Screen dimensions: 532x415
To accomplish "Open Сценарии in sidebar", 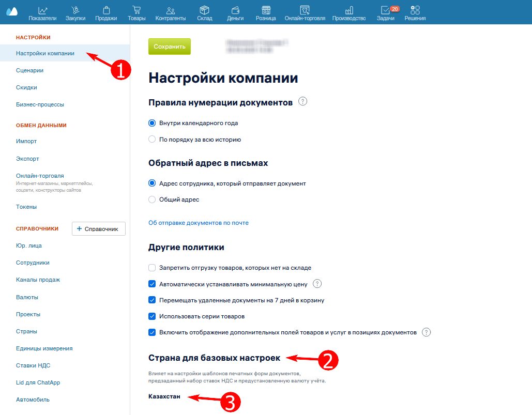I will pyautogui.click(x=29, y=70).
